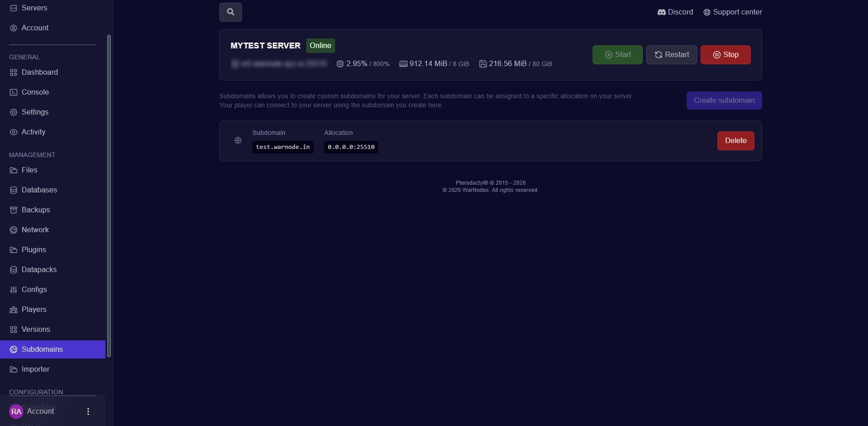Click the Versions grid icon

point(14,330)
